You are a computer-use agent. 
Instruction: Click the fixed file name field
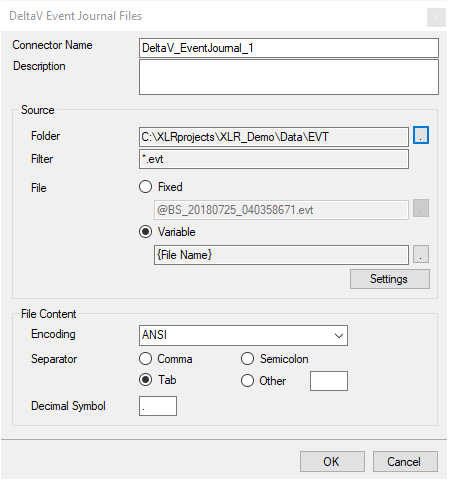click(281, 210)
